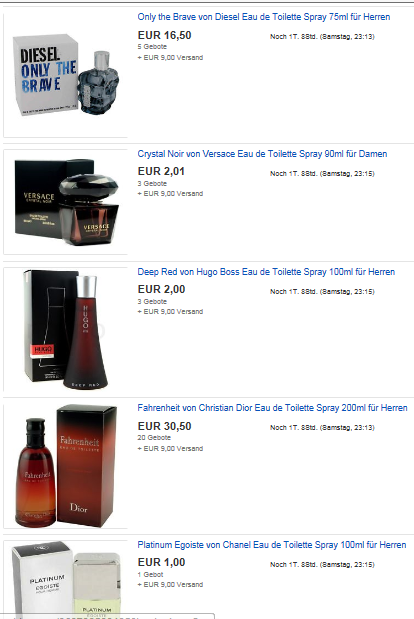Click the Dior Fahrenheit product image
Image resolution: width=414 pixels, height=619 pixels.
[66, 466]
